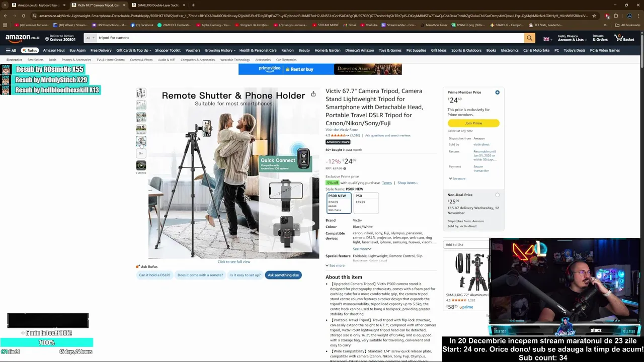Click the orange search magnifier button
The width and height of the screenshot is (644, 362).
(x=529, y=38)
